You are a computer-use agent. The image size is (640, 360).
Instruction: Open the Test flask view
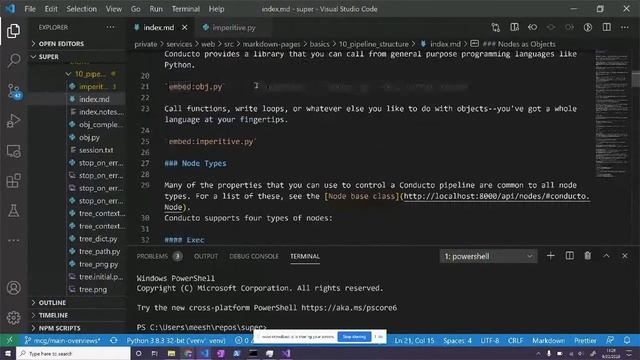pos(13,211)
